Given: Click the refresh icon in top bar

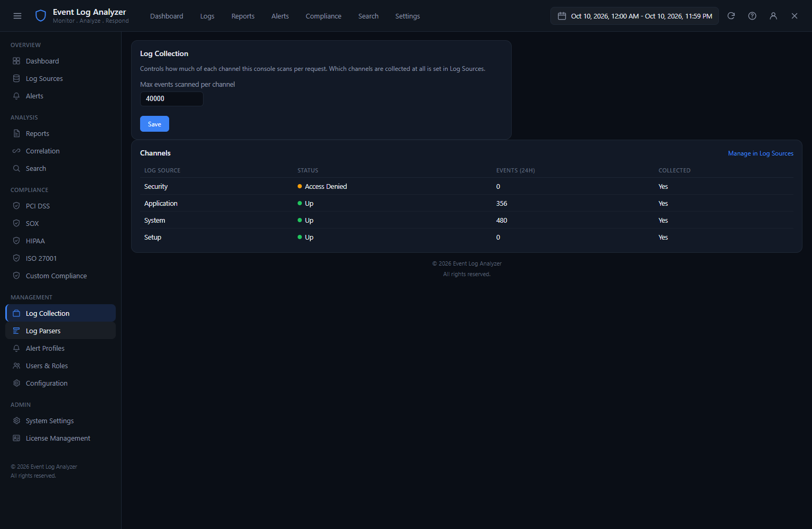Looking at the screenshot, I should pos(731,16).
